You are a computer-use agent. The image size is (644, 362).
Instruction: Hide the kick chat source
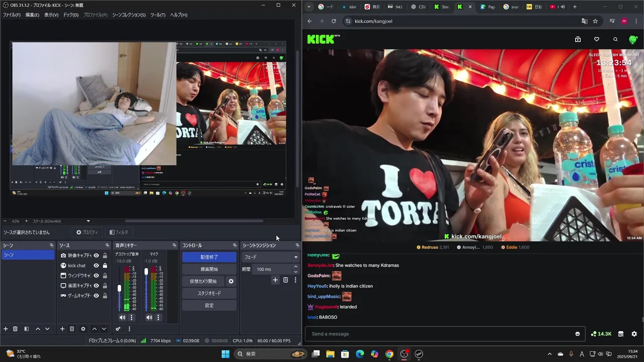pyautogui.click(x=96, y=265)
